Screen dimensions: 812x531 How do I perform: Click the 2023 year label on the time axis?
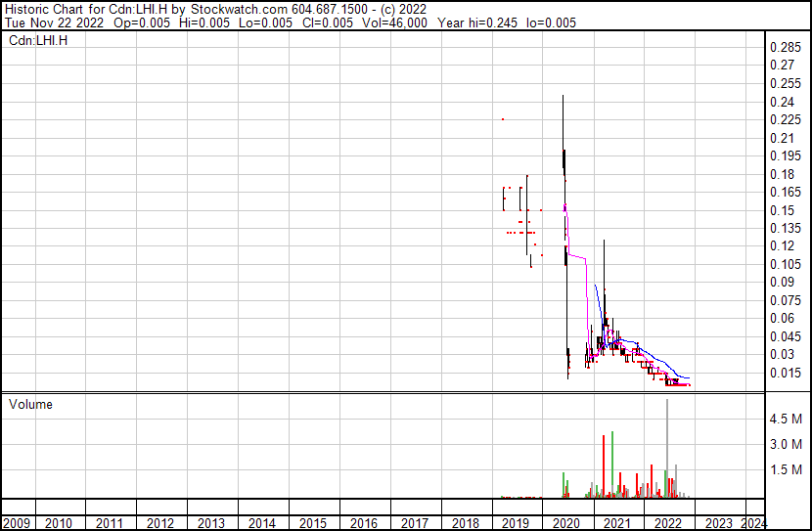point(719,523)
